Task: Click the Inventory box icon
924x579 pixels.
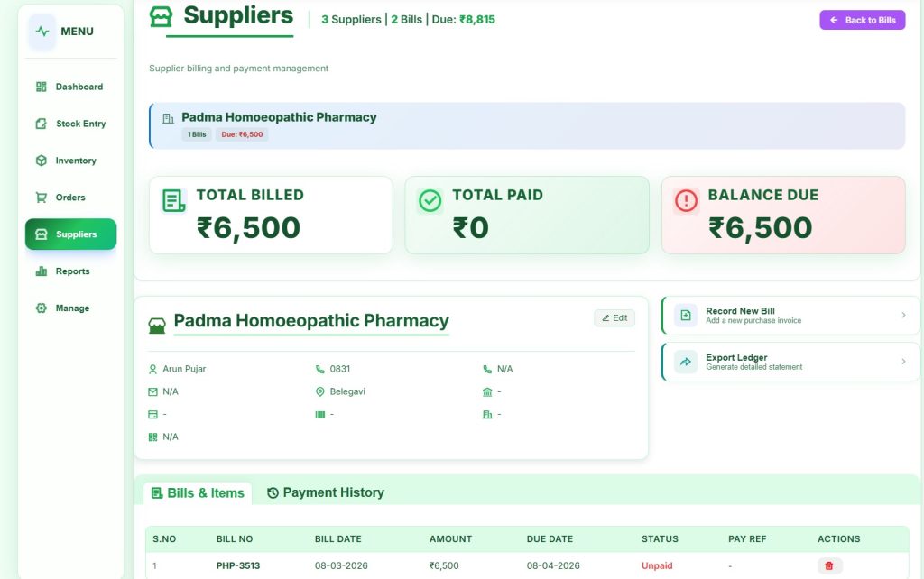Action: tap(41, 161)
